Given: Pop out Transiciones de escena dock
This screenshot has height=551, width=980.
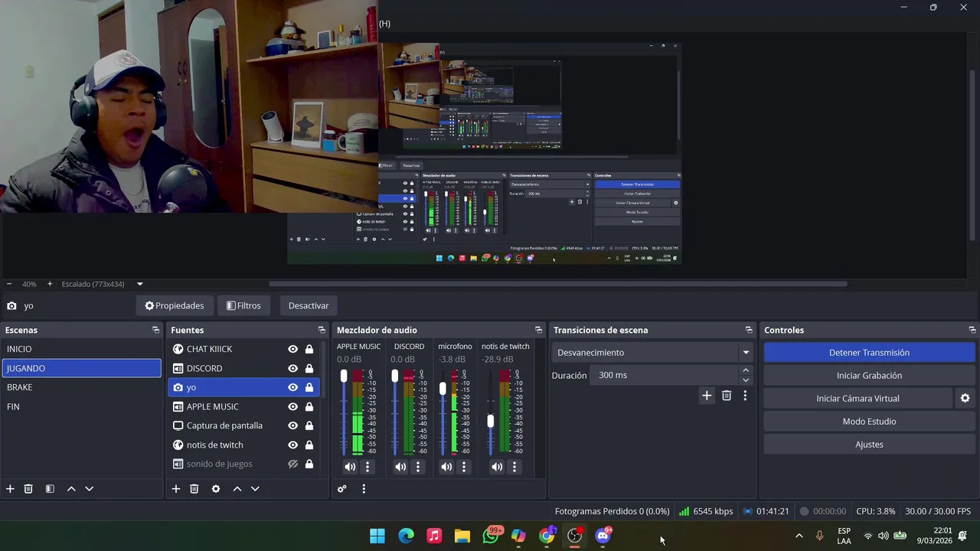Looking at the screenshot, I should pos(749,330).
